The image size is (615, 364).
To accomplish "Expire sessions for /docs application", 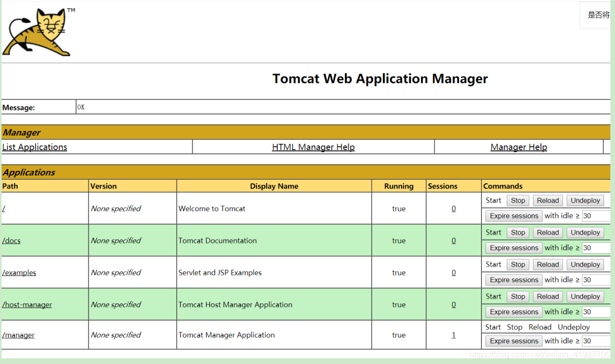I will pyautogui.click(x=514, y=248).
